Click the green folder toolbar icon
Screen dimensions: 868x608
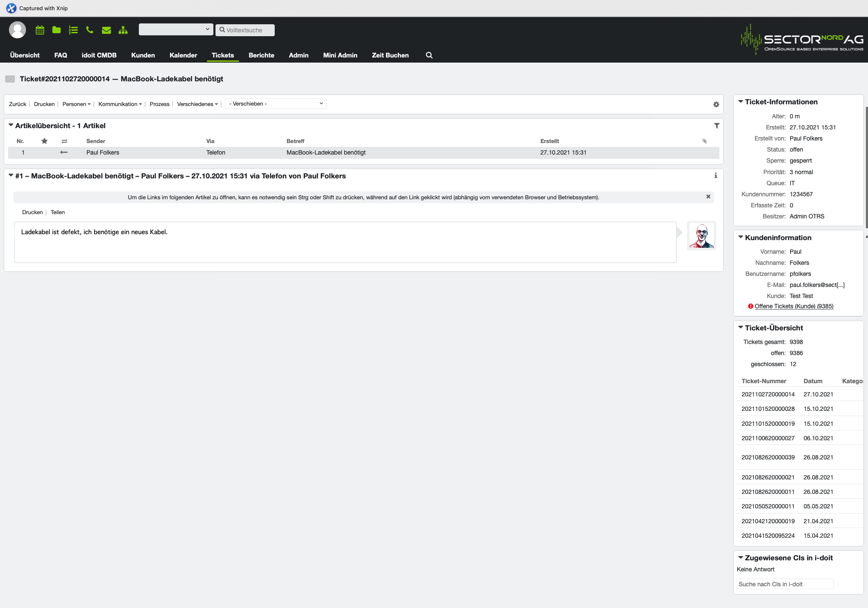coord(56,30)
